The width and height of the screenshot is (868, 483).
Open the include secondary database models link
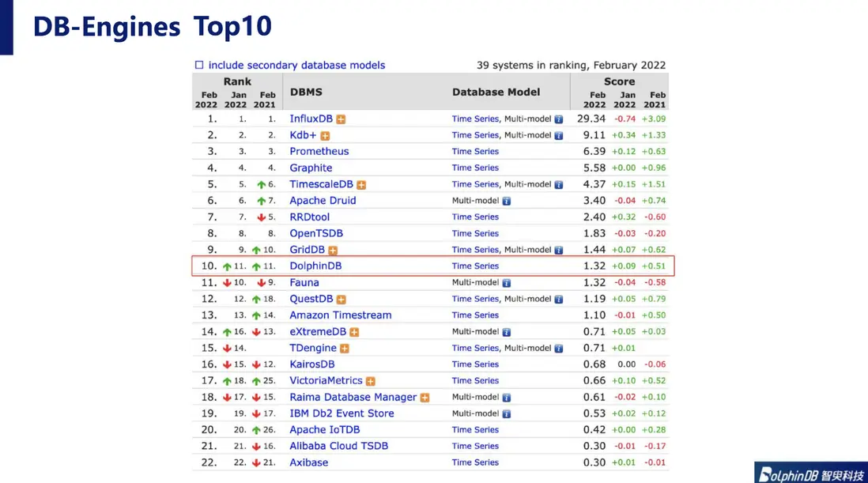point(296,66)
